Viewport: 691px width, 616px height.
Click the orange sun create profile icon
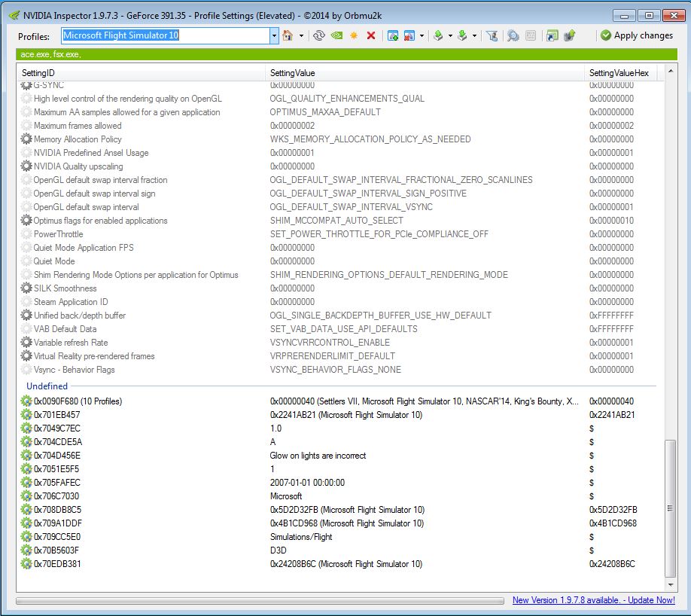pos(354,35)
